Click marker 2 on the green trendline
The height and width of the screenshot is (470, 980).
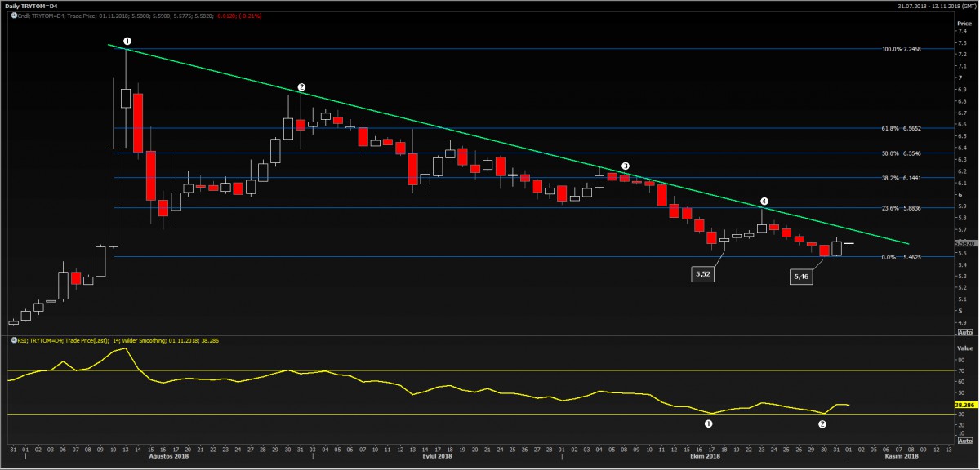301,86
